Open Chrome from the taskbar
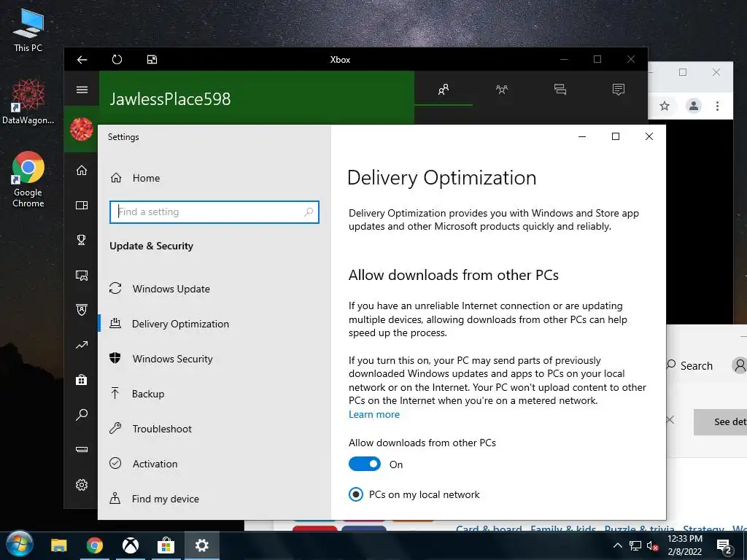The width and height of the screenshot is (747, 560). click(x=95, y=545)
